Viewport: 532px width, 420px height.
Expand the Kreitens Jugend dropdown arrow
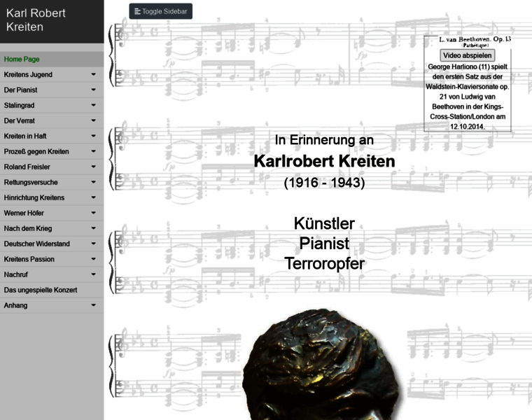click(93, 74)
